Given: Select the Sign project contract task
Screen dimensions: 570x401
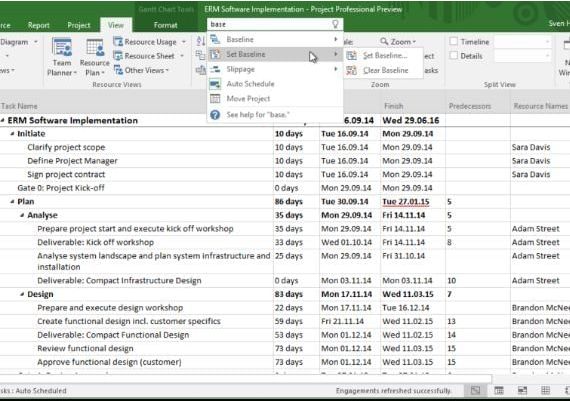Looking at the screenshot, I should pos(66,175).
